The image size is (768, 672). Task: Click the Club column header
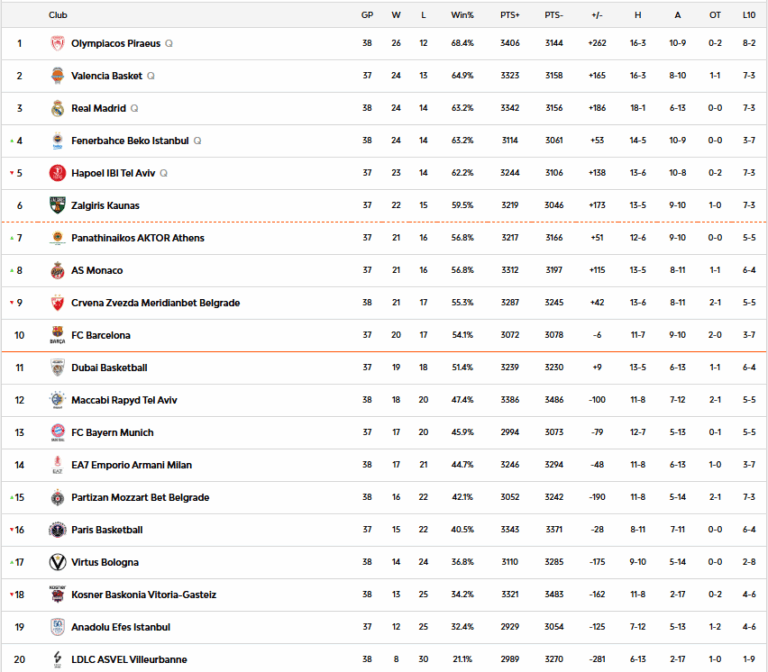[x=58, y=15]
